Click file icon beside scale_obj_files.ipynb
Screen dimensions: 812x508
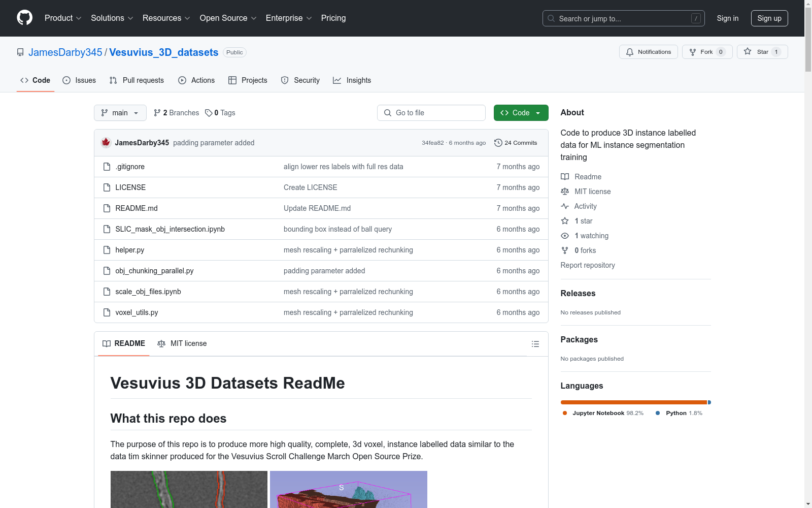point(107,292)
